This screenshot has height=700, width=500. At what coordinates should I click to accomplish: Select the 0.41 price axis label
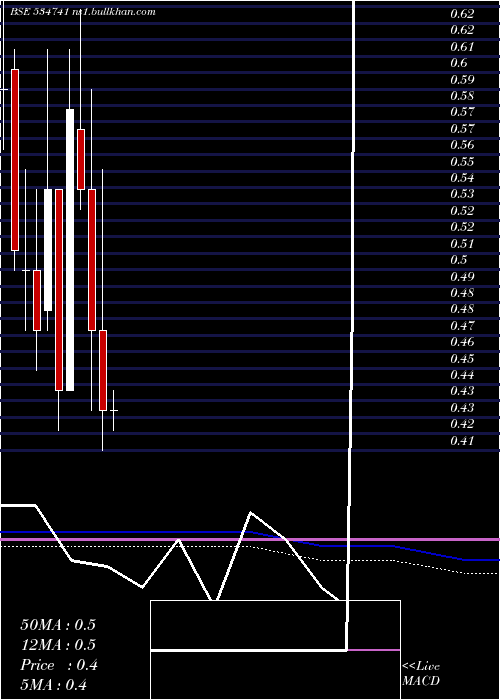462,441
